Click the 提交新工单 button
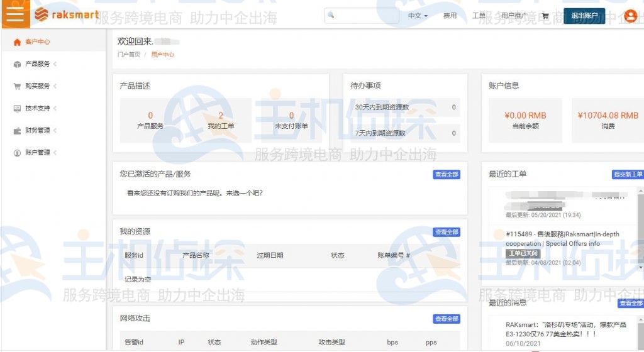644x352 pixels. [628, 174]
